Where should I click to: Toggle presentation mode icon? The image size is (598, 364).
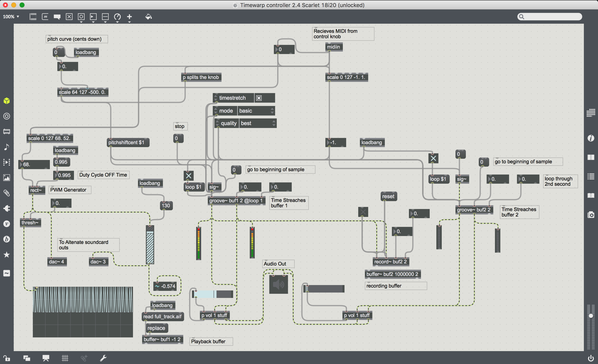click(46, 358)
